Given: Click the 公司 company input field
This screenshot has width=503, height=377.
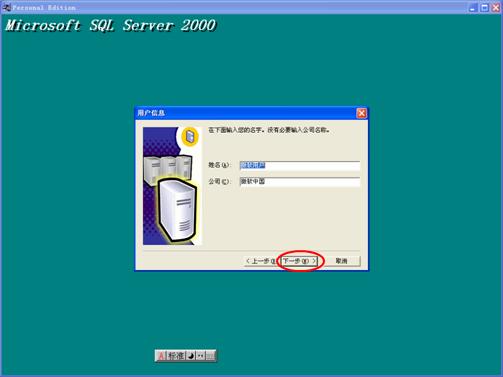Looking at the screenshot, I should pyautogui.click(x=300, y=182).
